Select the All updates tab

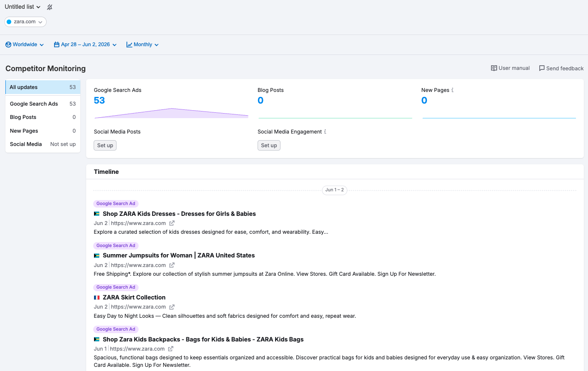pos(43,87)
